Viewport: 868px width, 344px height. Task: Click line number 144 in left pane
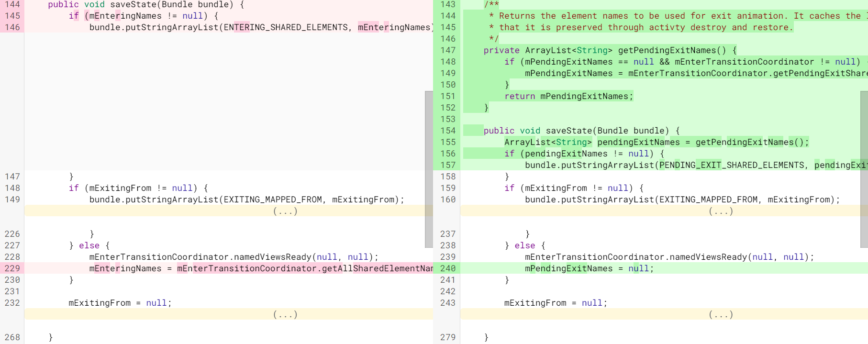point(12,4)
